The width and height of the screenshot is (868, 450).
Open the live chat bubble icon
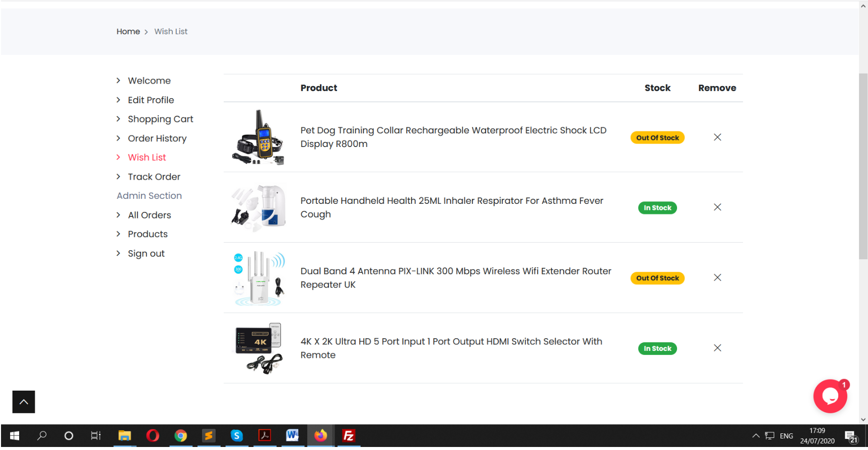(x=829, y=397)
